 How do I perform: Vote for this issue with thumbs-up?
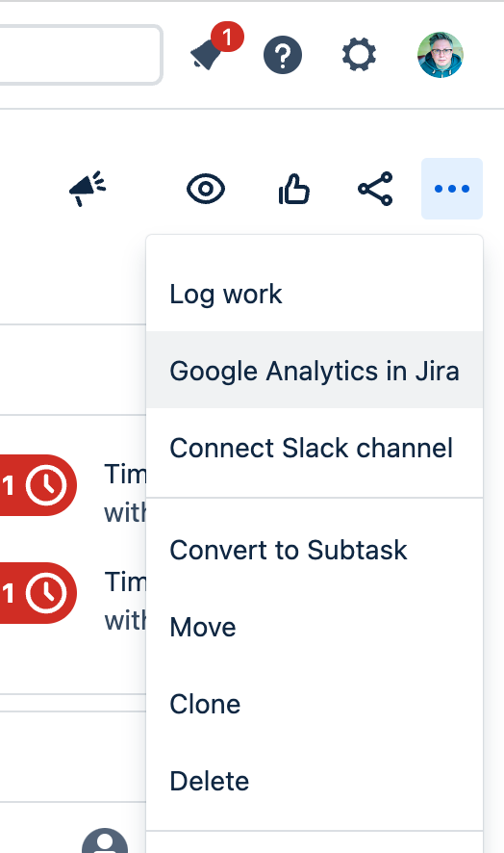(293, 189)
